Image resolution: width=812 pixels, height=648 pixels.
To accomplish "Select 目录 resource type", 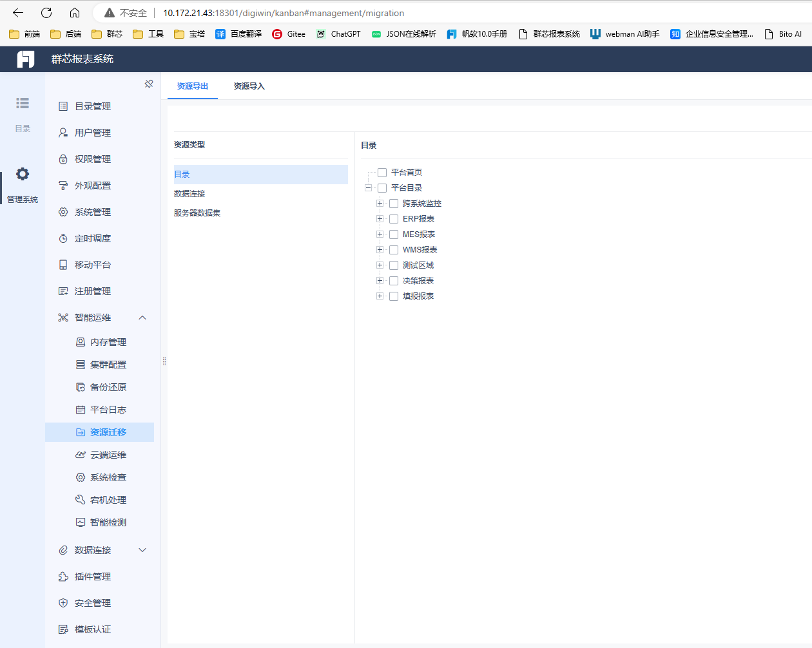I will (x=260, y=175).
